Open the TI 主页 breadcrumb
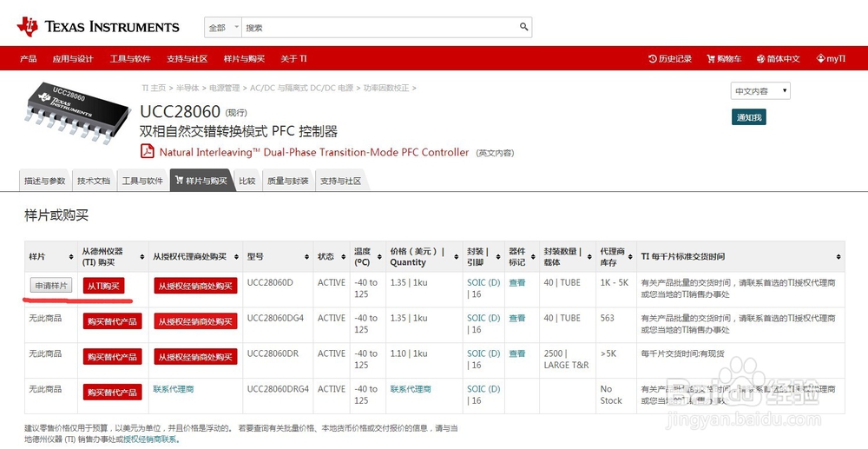The width and height of the screenshot is (868, 449). coord(154,88)
